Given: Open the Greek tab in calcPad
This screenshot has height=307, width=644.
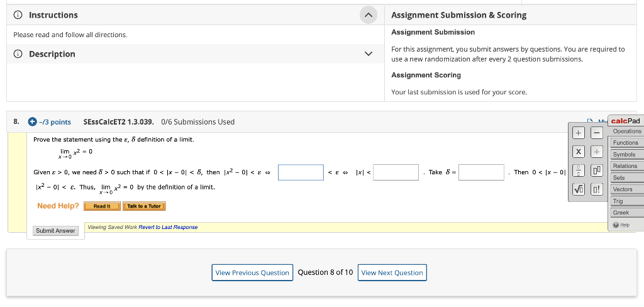Looking at the screenshot, I should (627, 213).
